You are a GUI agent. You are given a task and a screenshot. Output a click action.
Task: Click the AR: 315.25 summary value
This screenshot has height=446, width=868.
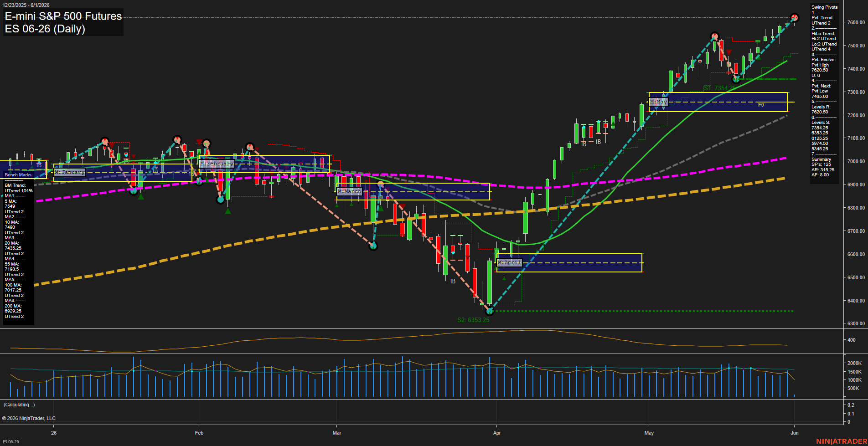[823, 170]
